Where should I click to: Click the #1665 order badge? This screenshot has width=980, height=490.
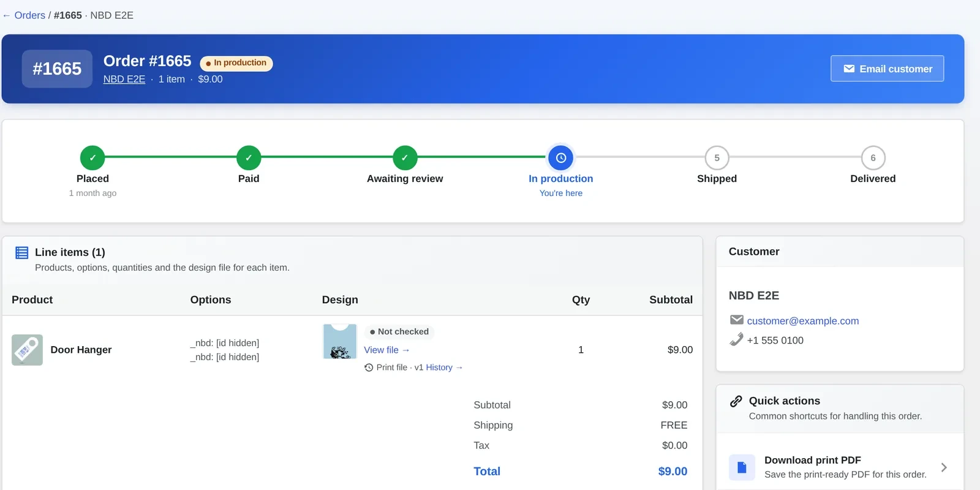click(57, 69)
